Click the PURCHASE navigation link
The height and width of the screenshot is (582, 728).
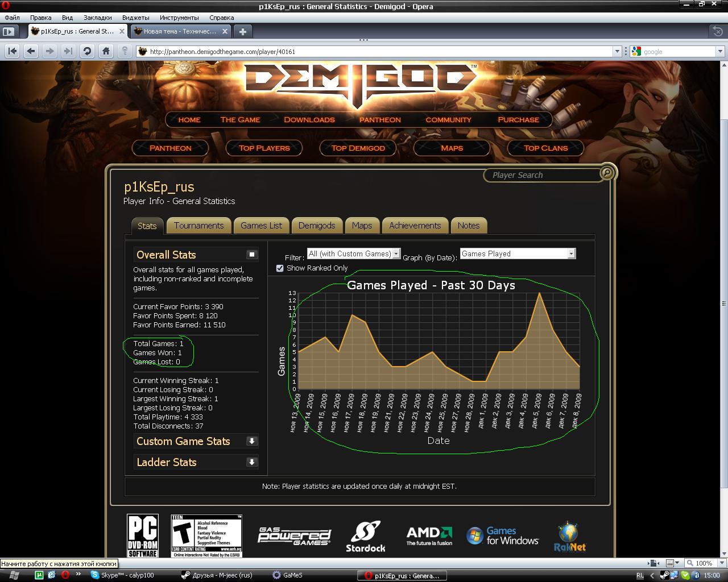click(x=518, y=120)
